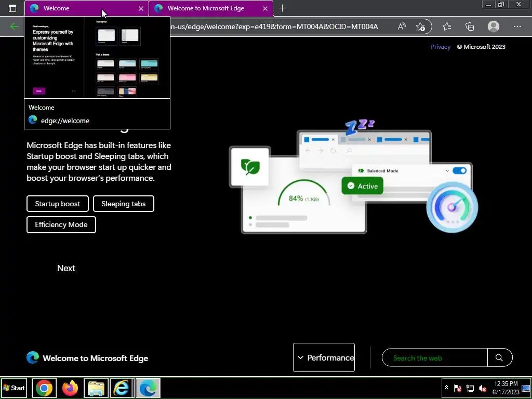The width and height of the screenshot is (532, 399).
Task: Open the Collections icon
Action: (x=470, y=26)
